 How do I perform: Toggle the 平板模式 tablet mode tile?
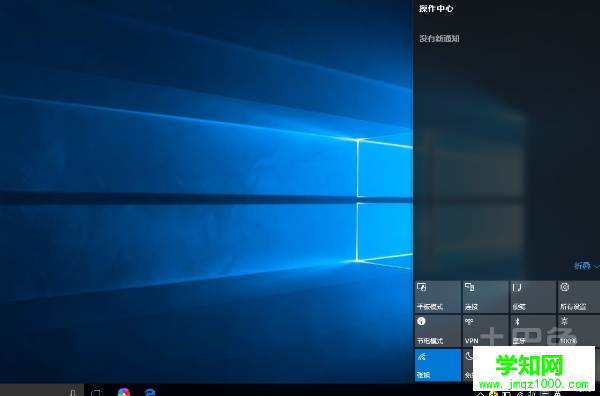coord(438,297)
